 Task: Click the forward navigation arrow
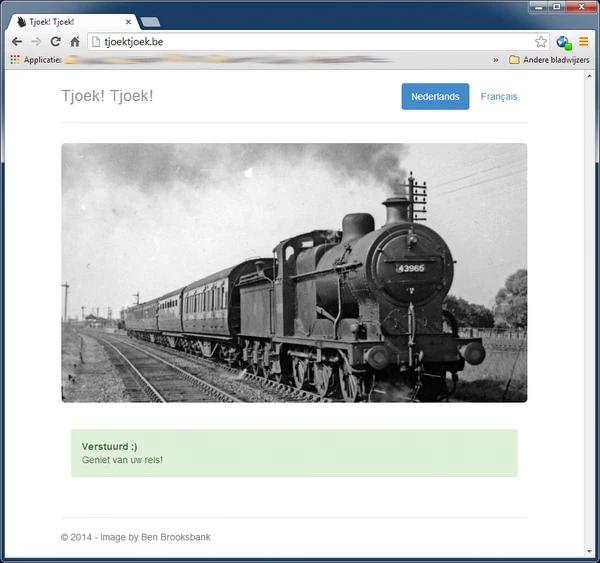(36, 41)
